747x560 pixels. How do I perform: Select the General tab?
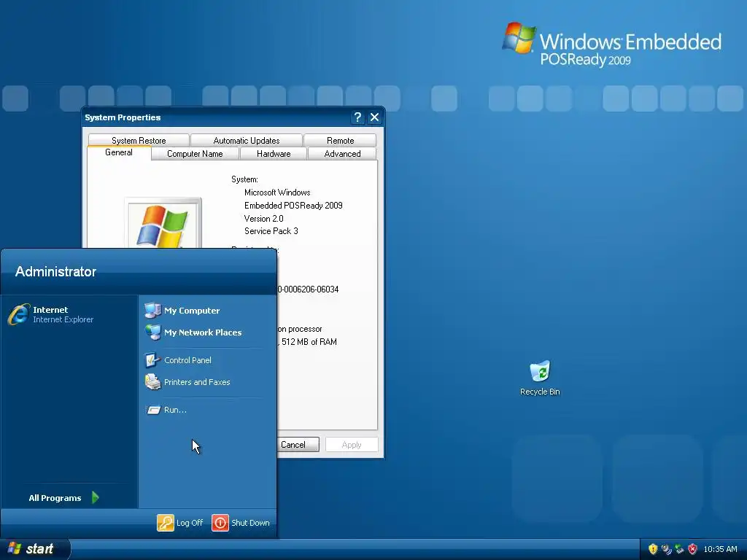coord(119,152)
